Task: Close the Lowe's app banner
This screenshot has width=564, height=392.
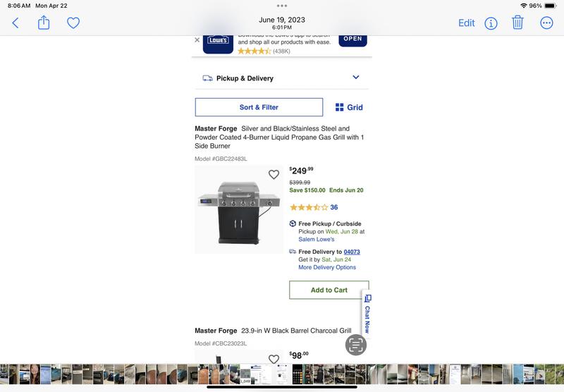Action: (x=197, y=40)
